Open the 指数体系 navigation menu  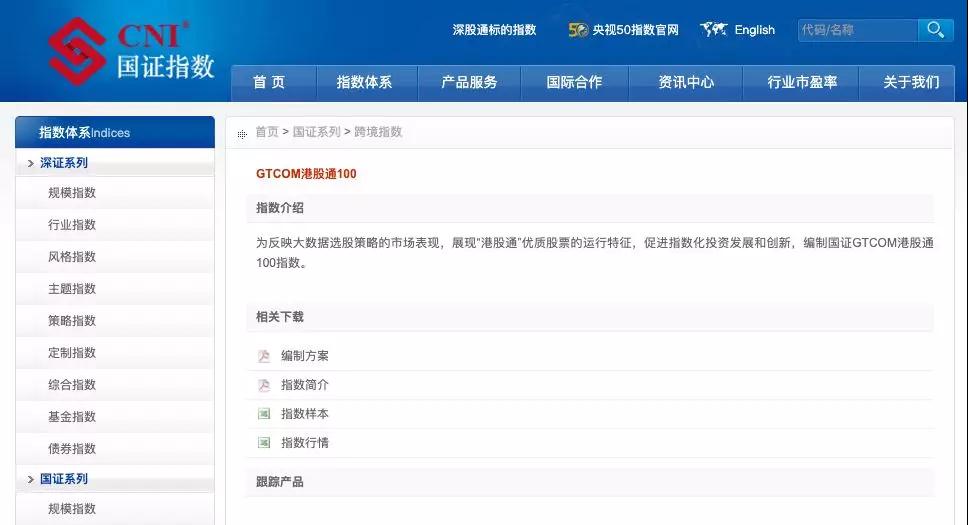point(364,83)
